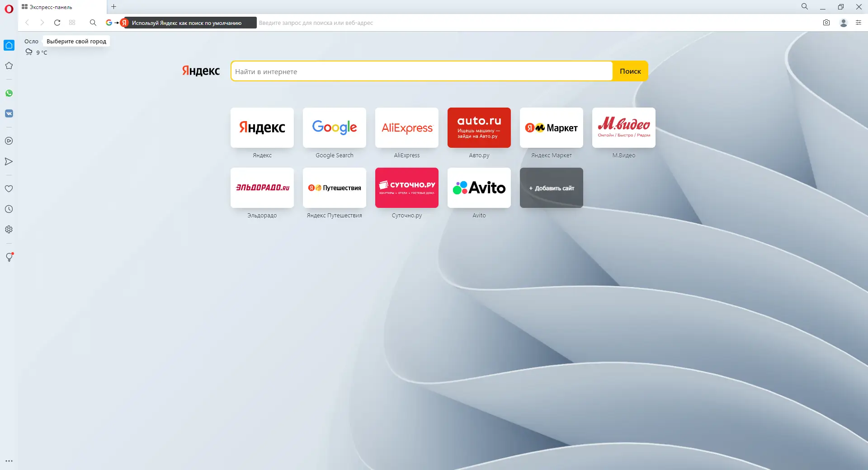Open the AliExpress speed dial tile
868x470 pixels.
407,127
